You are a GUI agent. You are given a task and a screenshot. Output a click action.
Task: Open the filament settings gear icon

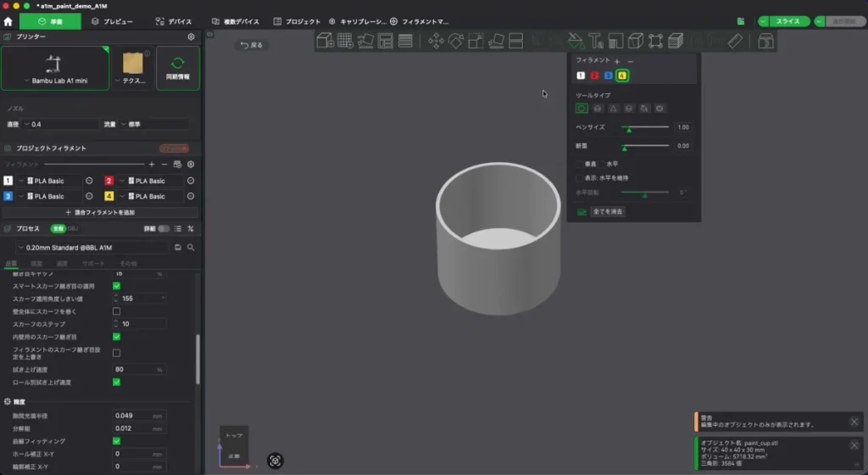[x=191, y=165]
